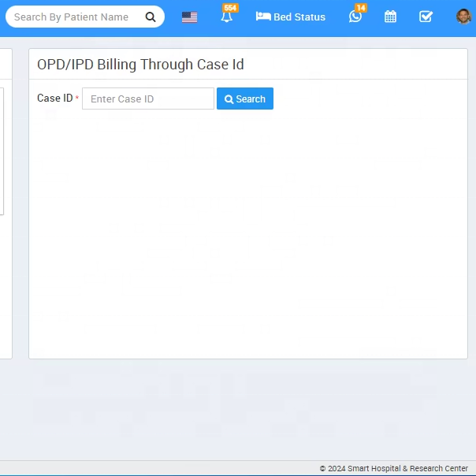Image resolution: width=476 pixels, height=476 pixels.
Task: Open the notification bell icon
Action: [x=226, y=17]
